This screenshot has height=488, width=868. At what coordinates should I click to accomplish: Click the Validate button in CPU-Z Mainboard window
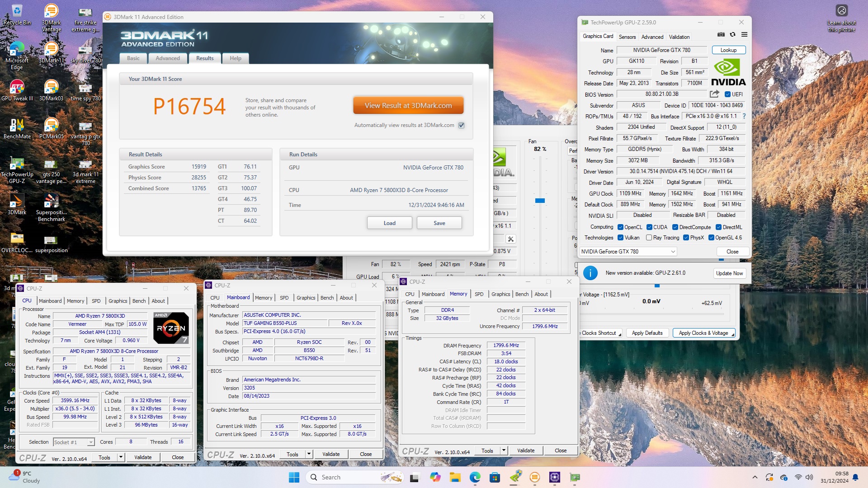click(331, 454)
